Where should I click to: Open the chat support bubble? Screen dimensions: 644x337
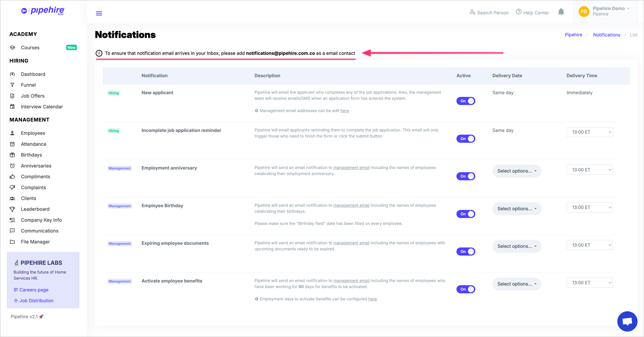coord(627,321)
